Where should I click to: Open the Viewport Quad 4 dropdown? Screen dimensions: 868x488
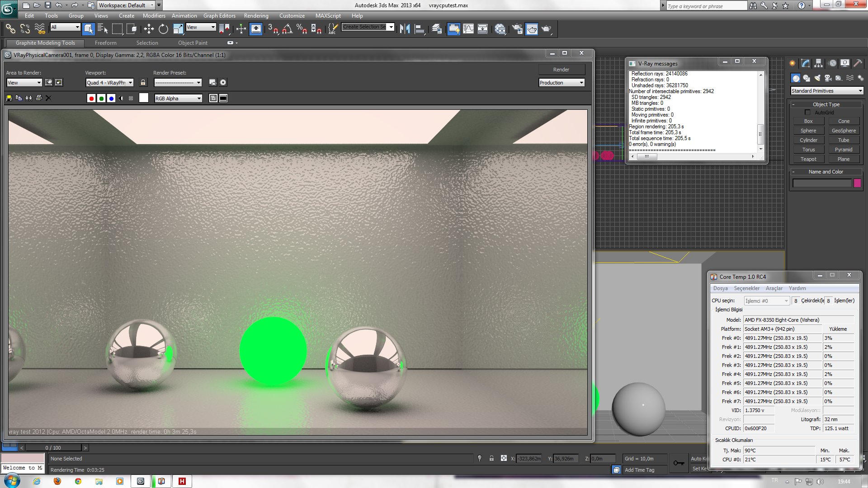click(x=109, y=83)
